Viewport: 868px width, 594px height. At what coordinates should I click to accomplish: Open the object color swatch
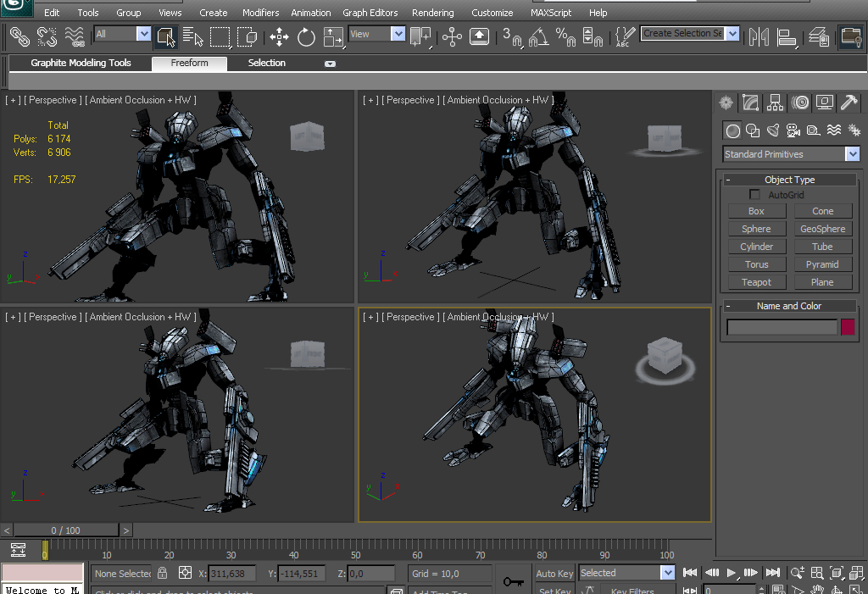(848, 327)
